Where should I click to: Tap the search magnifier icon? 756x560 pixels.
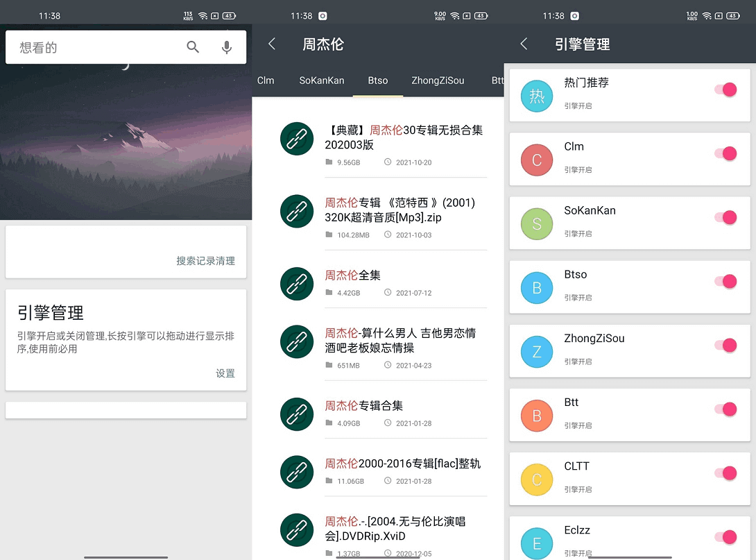pyautogui.click(x=194, y=46)
